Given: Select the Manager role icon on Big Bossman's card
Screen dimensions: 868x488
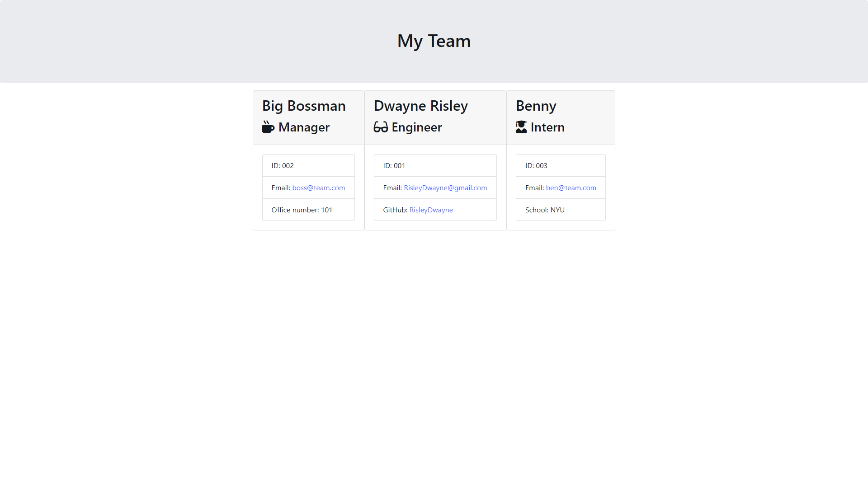Looking at the screenshot, I should point(268,127).
